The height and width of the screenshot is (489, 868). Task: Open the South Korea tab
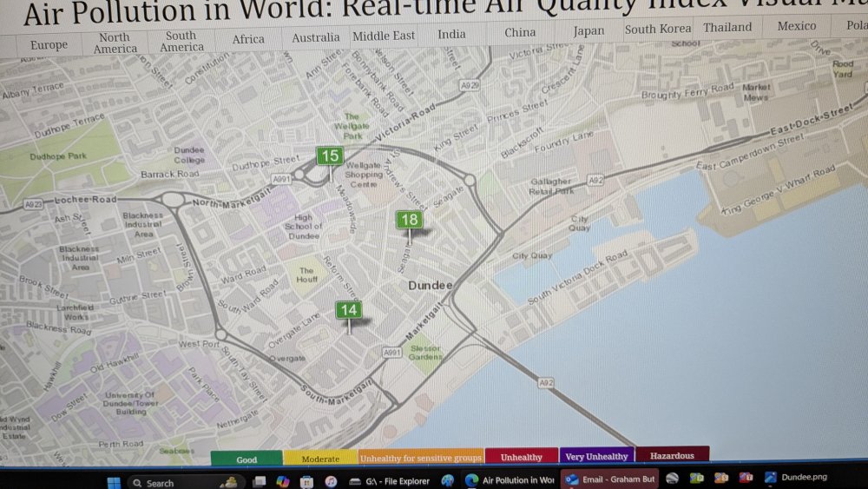pyautogui.click(x=658, y=29)
